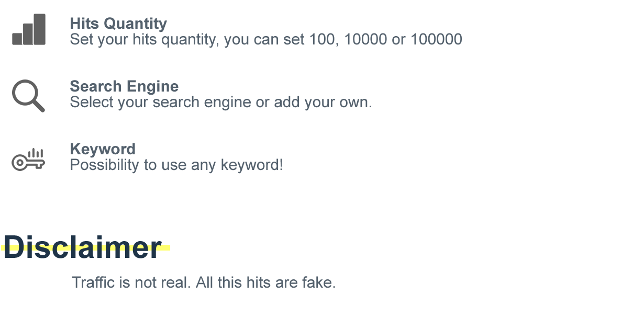Click "Possibility to use any keyword!" description
The height and width of the screenshot is (329, 644).
point(176,165)
